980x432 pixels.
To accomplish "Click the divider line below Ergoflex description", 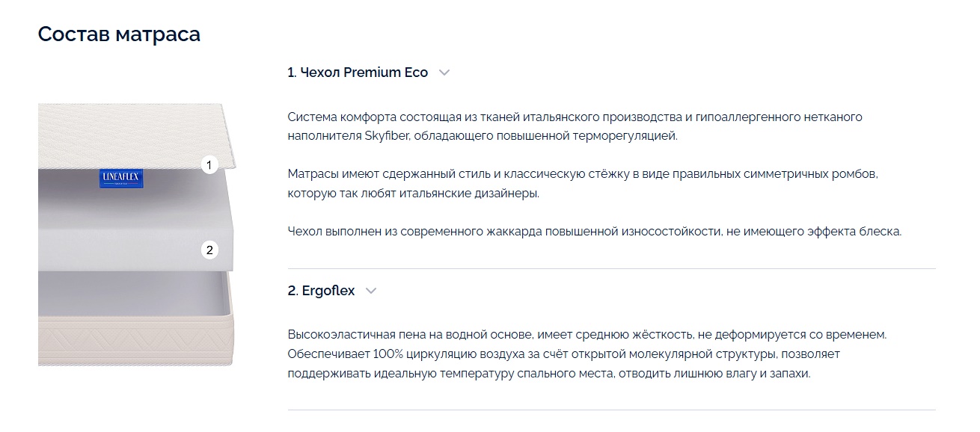I will 611,410.
